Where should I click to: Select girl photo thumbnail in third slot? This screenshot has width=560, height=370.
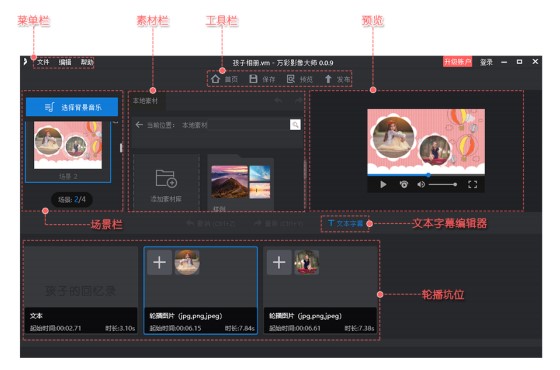tap(306, 262)
